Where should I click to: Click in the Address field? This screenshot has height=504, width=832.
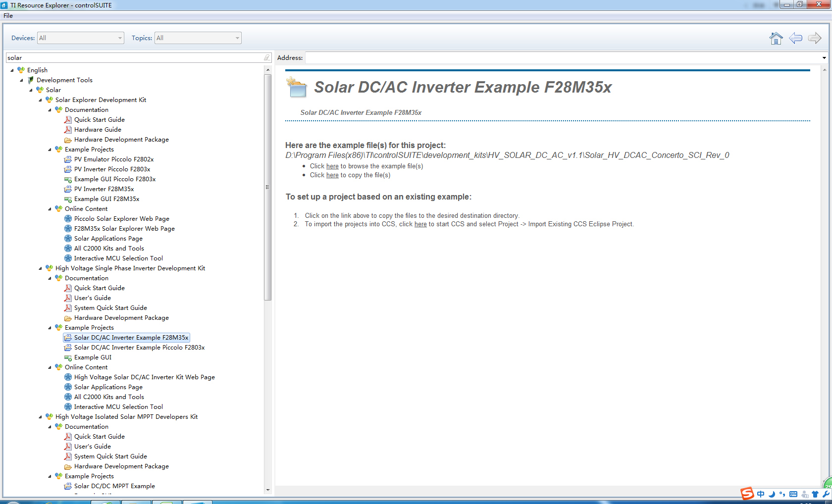[563, 58]
